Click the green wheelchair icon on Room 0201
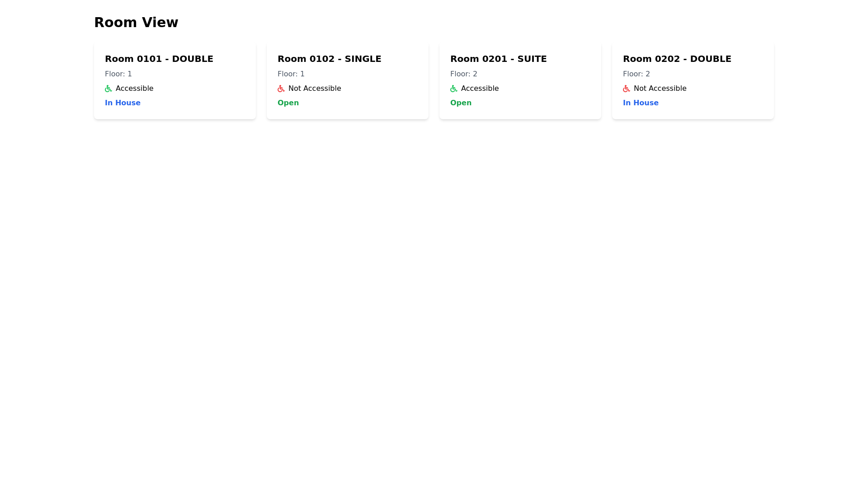Viewport: 868px width, 488px height. [454, 89]
